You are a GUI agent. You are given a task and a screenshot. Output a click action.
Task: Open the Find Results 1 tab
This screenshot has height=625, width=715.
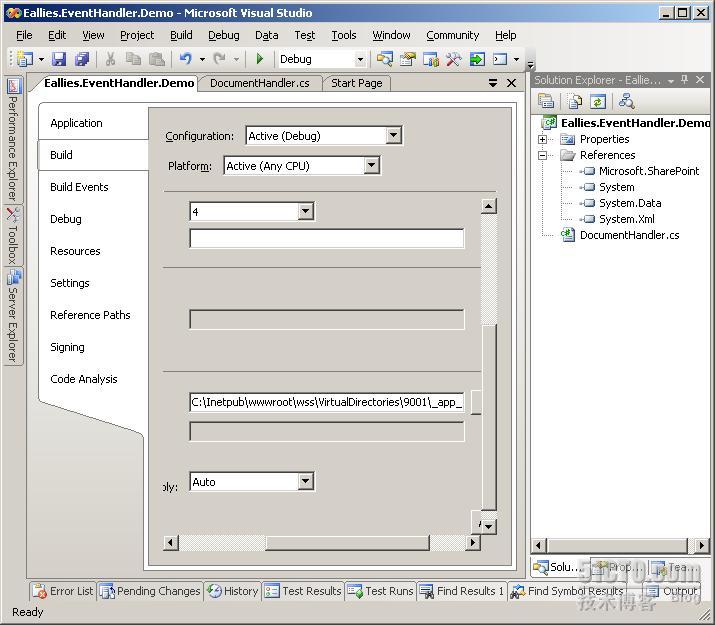pos(461,591)
